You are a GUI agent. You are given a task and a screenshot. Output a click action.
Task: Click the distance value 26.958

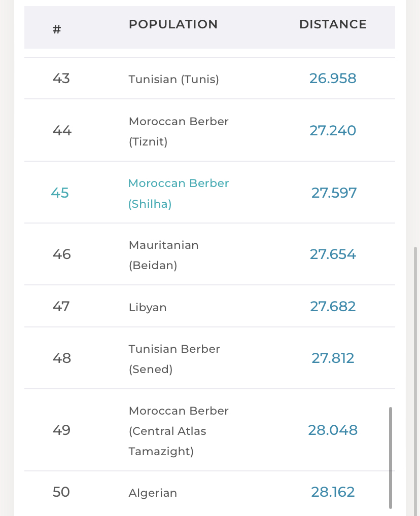click(x=333, y=79)
